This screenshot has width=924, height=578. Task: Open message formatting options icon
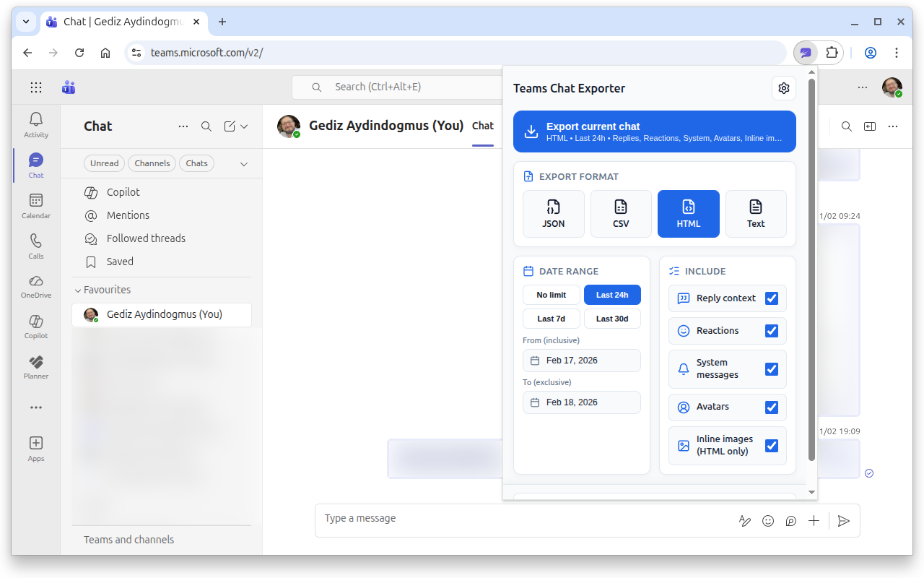(745, 521)
